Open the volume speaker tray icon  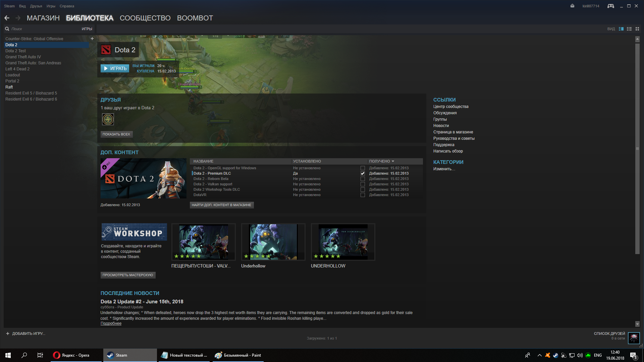pyautogui.click(x=580, y=355)
